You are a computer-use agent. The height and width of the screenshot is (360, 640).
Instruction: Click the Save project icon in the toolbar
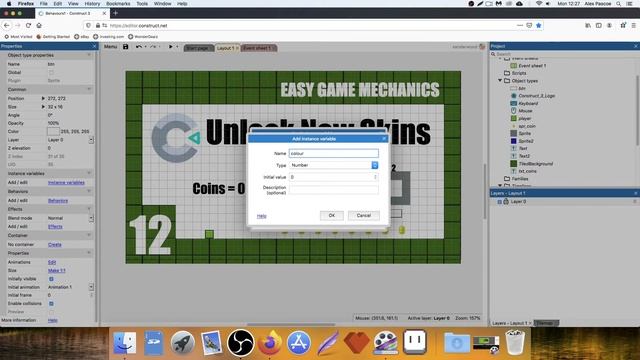click(125, 47)
